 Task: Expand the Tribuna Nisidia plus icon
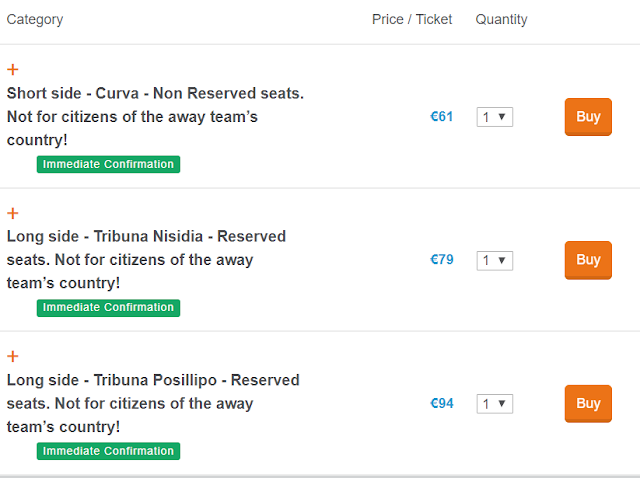(13, 213)
